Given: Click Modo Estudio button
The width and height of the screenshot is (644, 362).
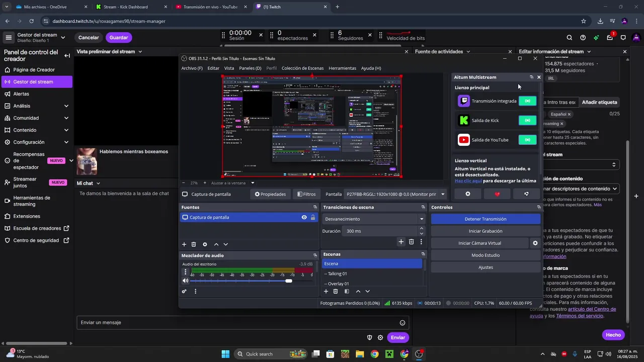Looking at the screenshot, I should (x=486, y=255).
